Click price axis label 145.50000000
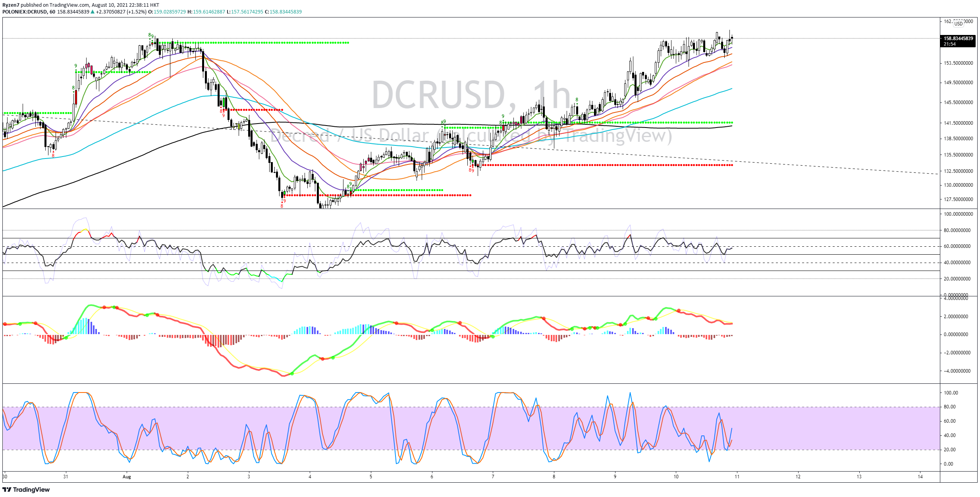Viewport: 980px width, 497px height. coord(959,102)
